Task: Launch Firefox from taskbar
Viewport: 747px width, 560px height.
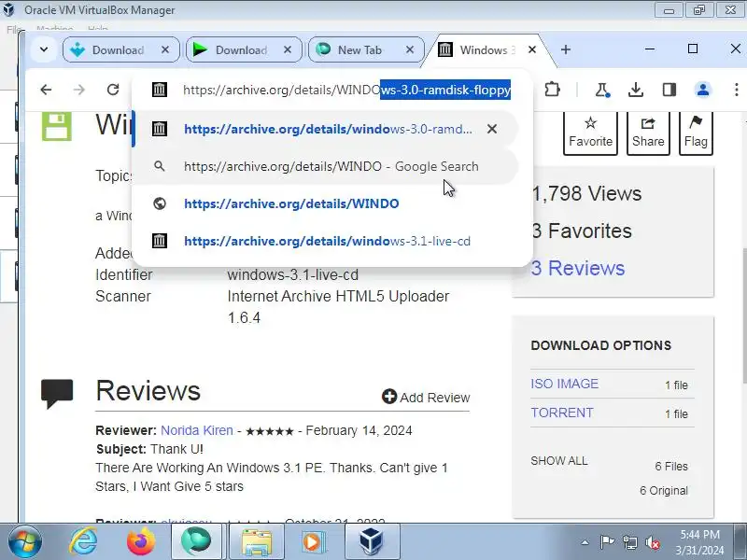Action: (x=141, y=542)
